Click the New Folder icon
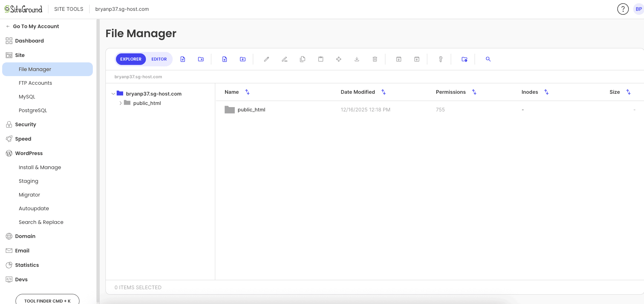The height and width of the screenshot is (304, 644). pos(201,59)
